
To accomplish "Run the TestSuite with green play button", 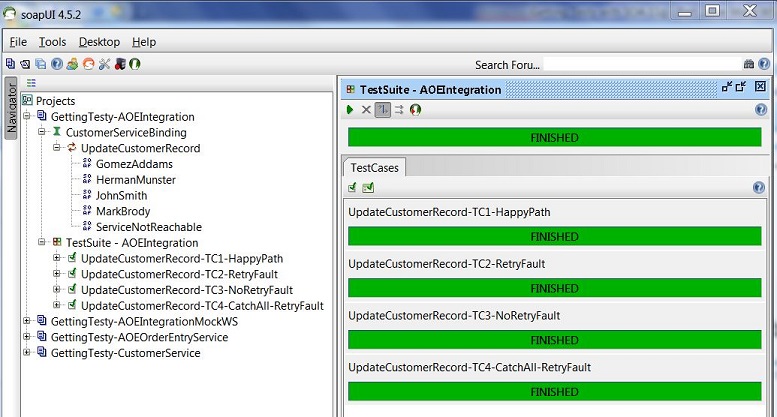I will (351, 109).
